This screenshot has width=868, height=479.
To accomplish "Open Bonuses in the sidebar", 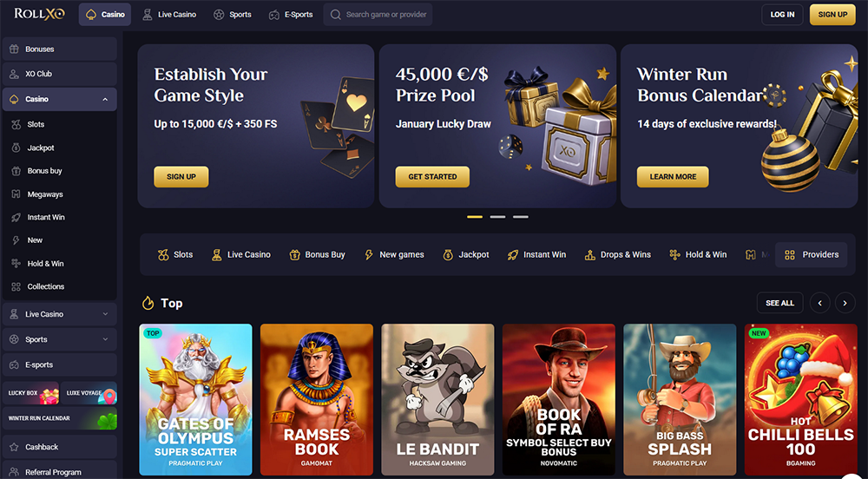I will (59, 49).
